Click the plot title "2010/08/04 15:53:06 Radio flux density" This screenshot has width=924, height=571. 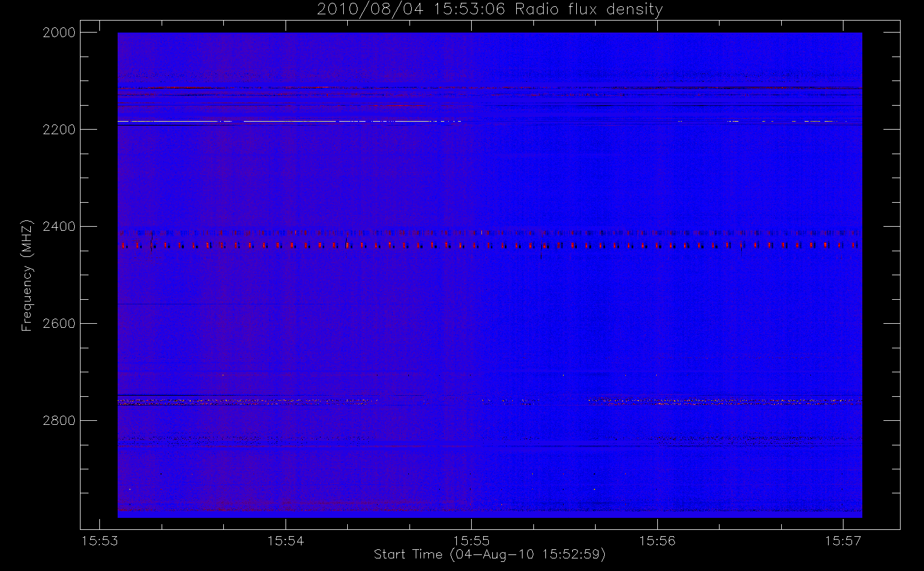(x=489, y=10)
